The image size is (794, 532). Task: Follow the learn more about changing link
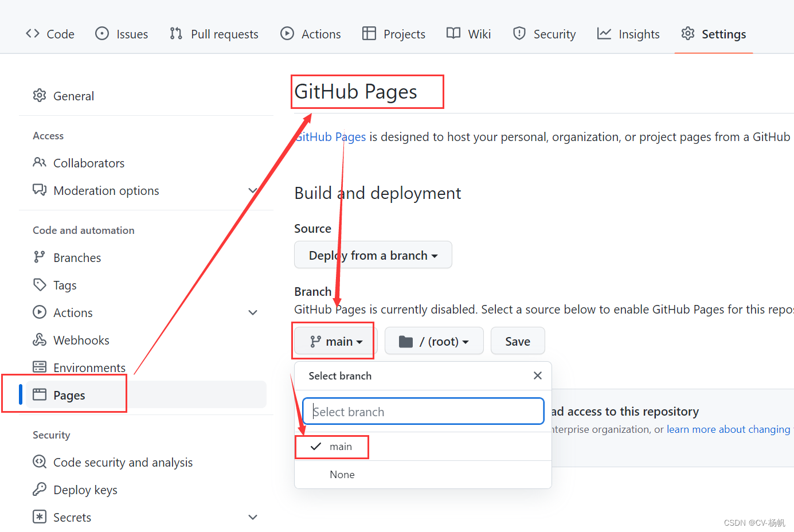point(728,429)
